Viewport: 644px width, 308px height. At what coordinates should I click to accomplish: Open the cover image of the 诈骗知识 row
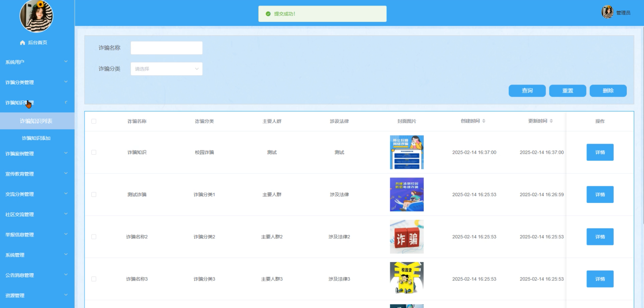tap(407, 152)
